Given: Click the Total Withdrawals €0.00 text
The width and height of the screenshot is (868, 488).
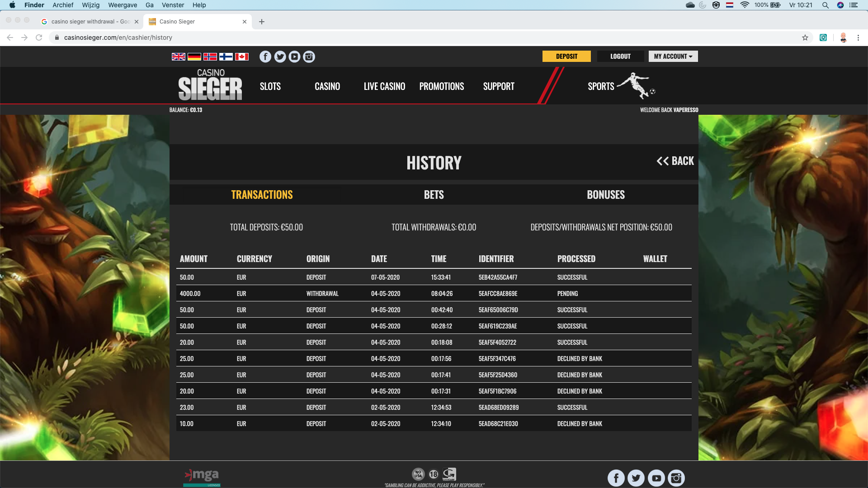Looking at the screenshot, I should click(x=434, y=227).
